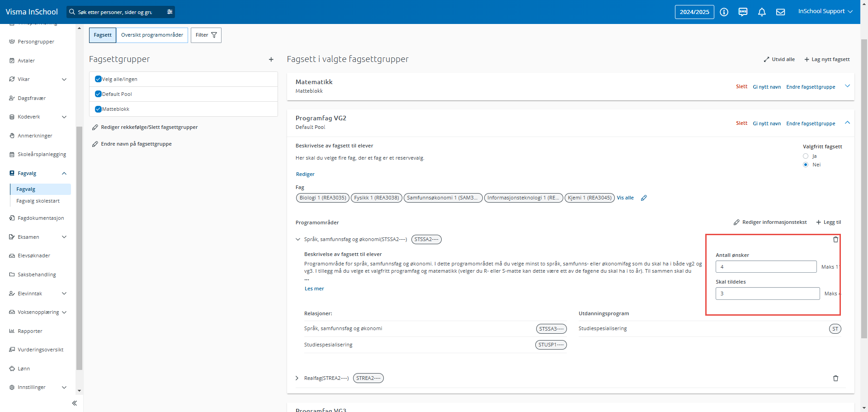The height and width of the screenshot is (412, 868).
Task: Collapse Fagvalg menu in sidebar
Action: (x=64, y=173)
